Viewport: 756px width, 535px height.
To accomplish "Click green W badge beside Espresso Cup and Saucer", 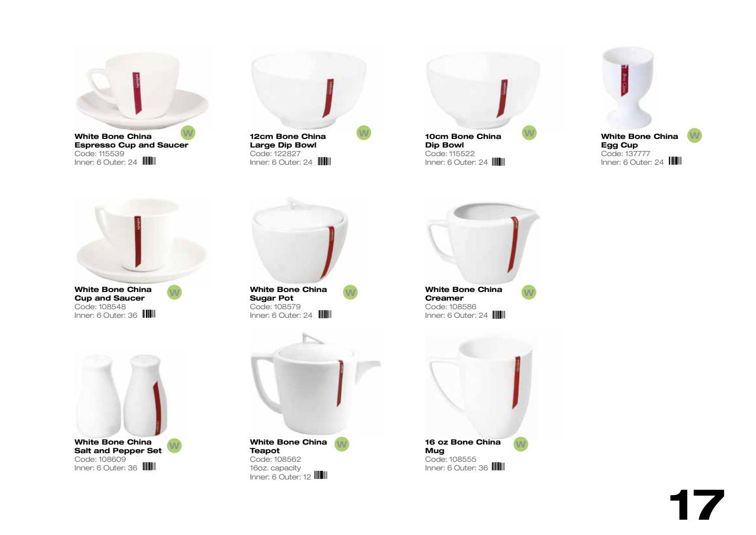I will [x=188, y=133].
